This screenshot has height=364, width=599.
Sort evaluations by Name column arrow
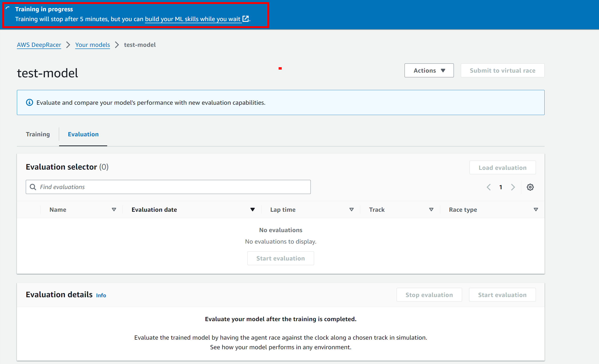click(x=114, y=209)
